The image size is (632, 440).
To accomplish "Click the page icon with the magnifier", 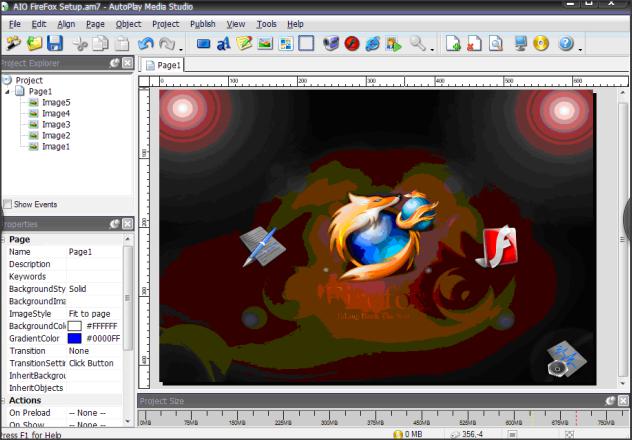I will pos(496,43).
